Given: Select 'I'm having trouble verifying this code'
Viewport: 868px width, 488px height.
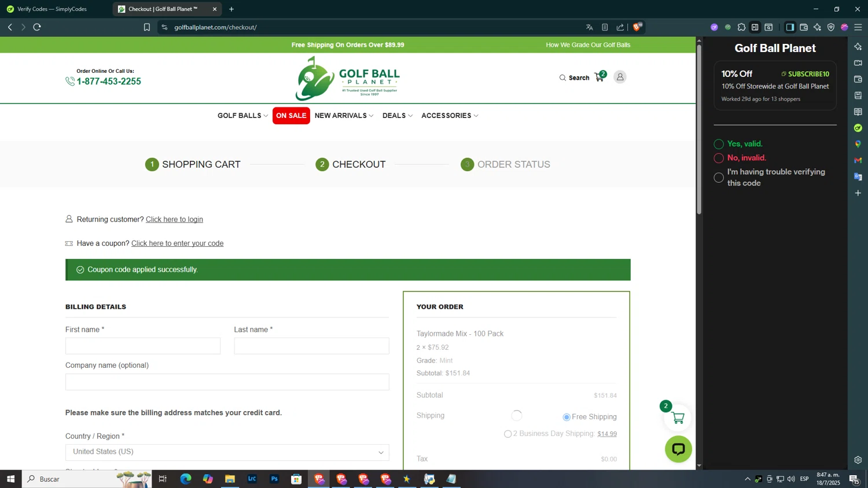Looking at the screenshot, I should [719, 178].
